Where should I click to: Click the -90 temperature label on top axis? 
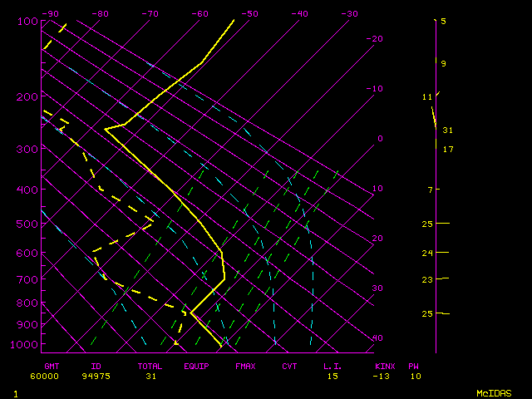point(50,14)
